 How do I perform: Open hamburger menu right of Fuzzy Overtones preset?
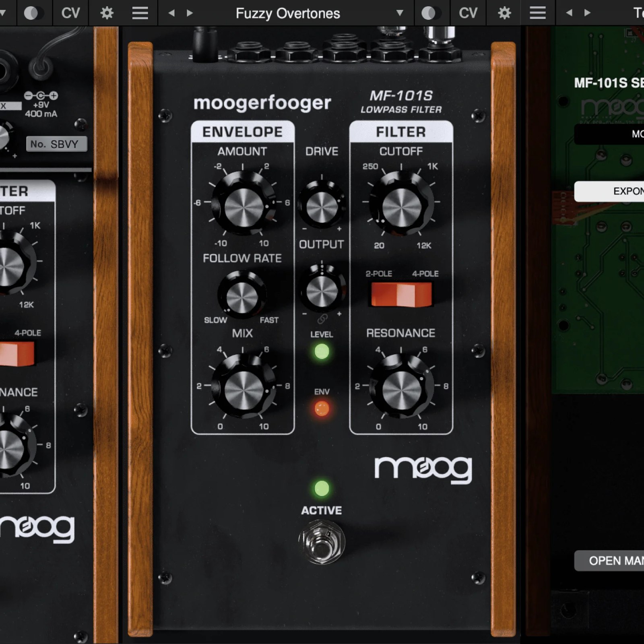click(537, 13)
